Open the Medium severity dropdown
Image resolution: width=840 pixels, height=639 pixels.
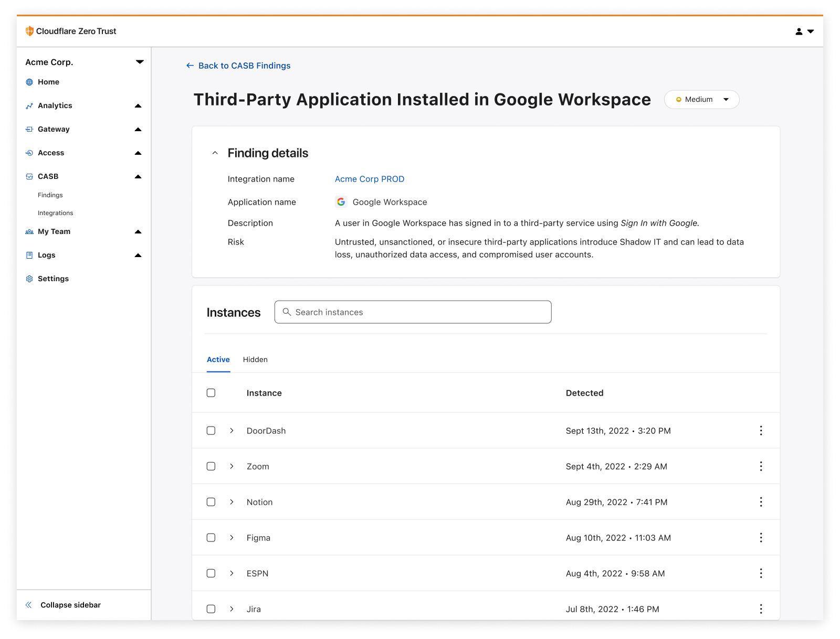pyautogui.click(x=701, y=100)
